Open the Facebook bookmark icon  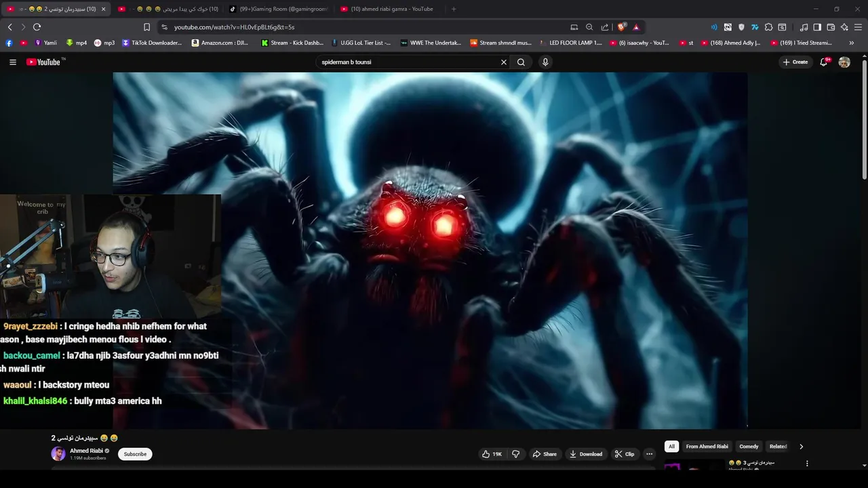click(9, 43)
